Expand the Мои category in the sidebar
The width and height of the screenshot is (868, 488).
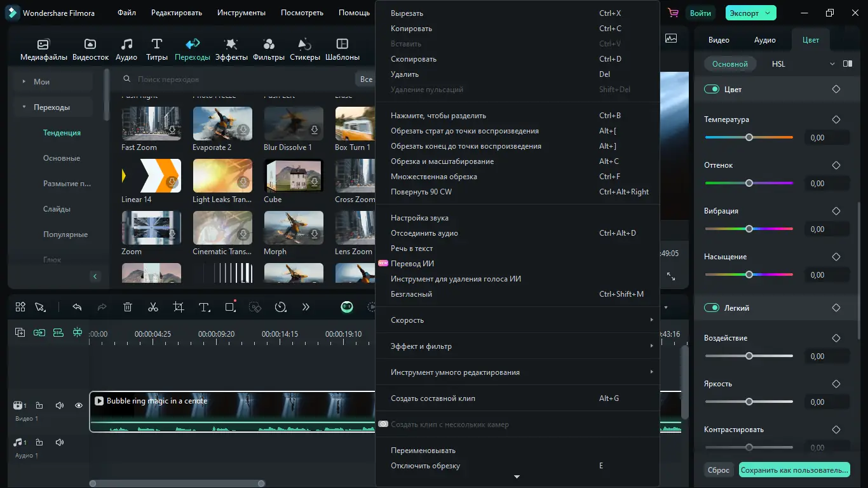(x=24, y=81)
